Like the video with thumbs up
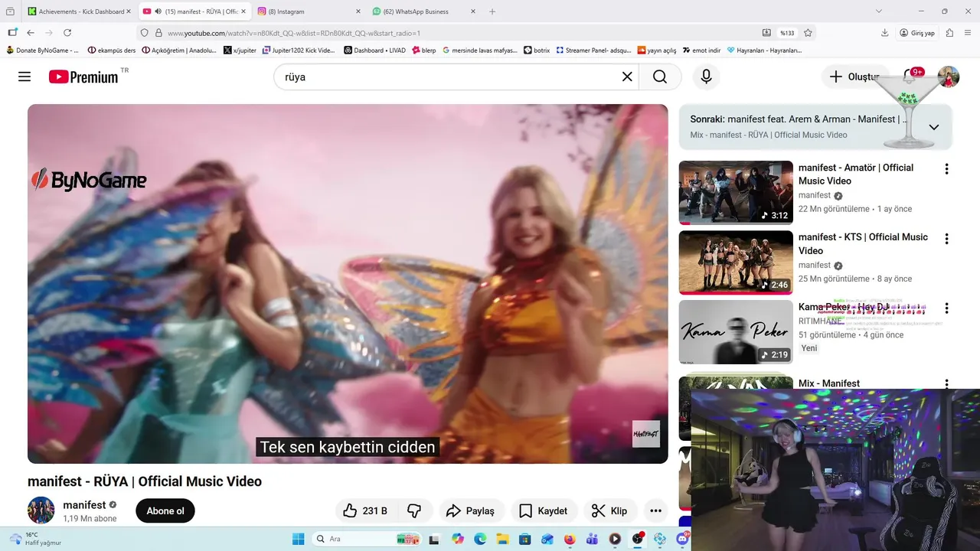Screen dimensions: 980x551 (x=364, y=510)
